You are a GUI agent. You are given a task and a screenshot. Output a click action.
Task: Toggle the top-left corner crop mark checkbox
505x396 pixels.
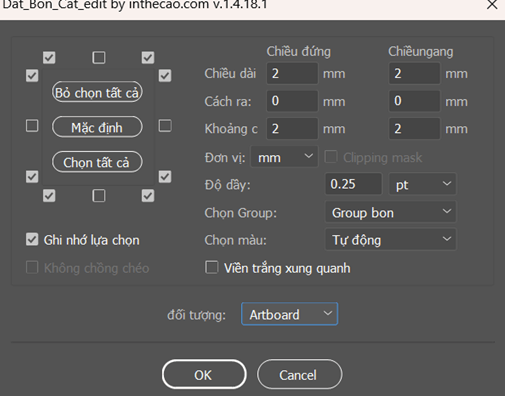[49, 58]
